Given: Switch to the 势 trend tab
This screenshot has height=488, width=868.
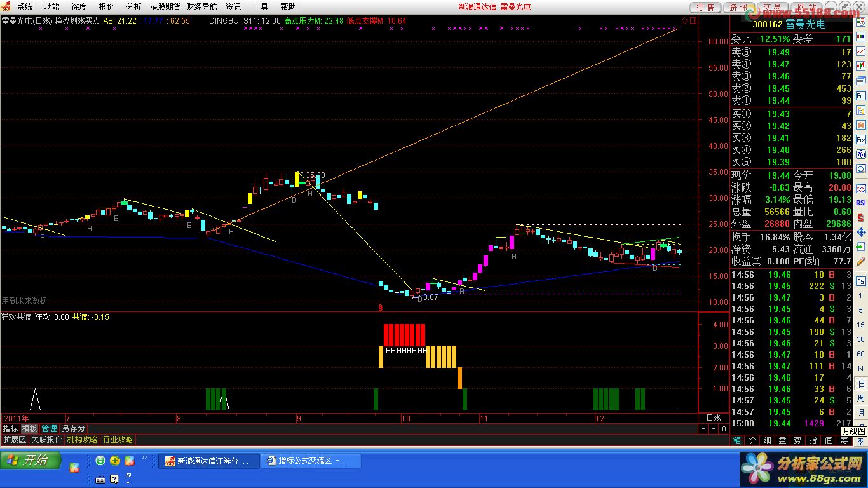Looking at the screenshot, I should 798,440.
